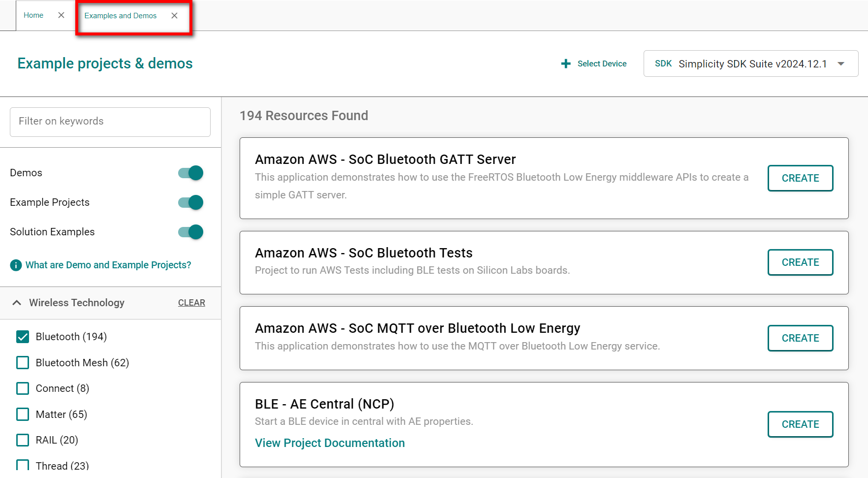Switch to the Home tab
The width and height of the screenshot is (868, 478).
click(33, 15)
